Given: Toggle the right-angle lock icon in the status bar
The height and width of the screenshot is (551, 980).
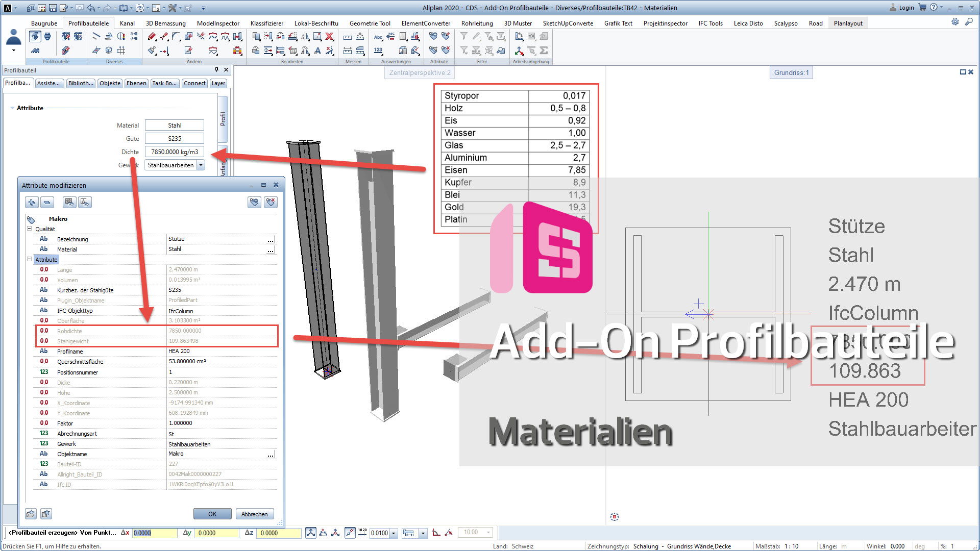Looking at the screenshot, I should point(436,532).
